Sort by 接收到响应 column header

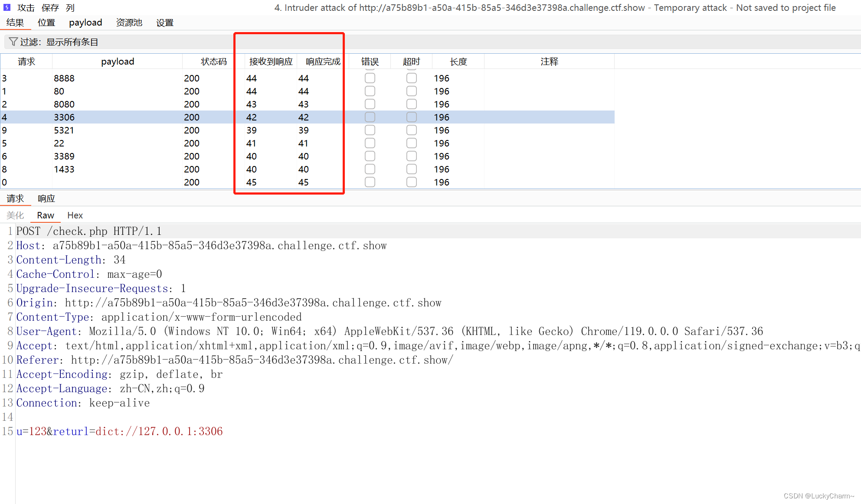click(271, 62)
